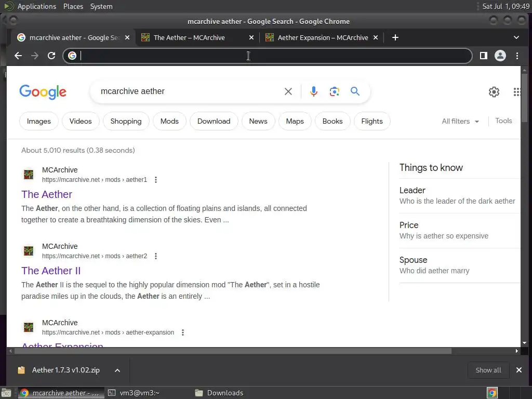The width and height of the screenshot is (532, 399).
Task: Open the https://mcarchive.net › mods › aether1 URL line
Action: 95,180
